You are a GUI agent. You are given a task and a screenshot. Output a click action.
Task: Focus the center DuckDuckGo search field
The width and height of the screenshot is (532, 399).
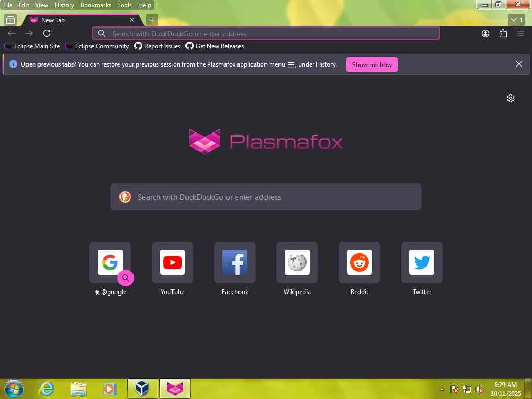265,197
